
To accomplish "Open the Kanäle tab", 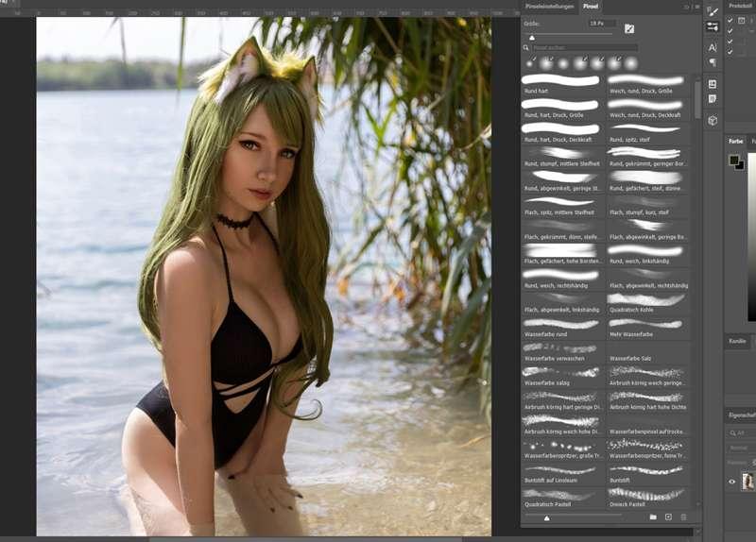I will [x=737, y=341].
